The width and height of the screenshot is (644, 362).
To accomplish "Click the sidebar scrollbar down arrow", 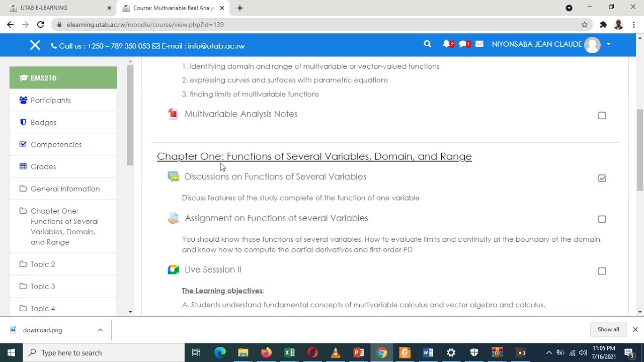I will pos(130,312).
